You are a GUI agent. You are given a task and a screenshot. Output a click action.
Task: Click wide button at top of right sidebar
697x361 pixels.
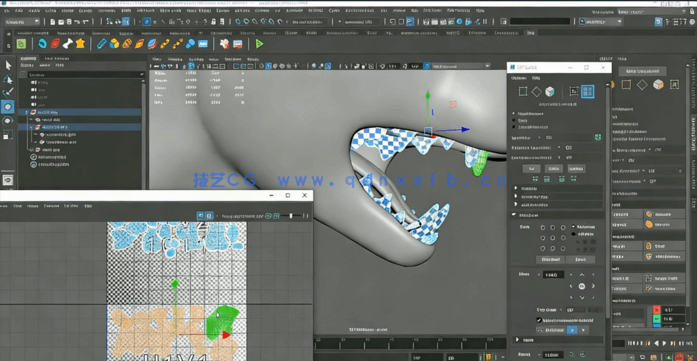pyautogui.click(x=642, y=71)
